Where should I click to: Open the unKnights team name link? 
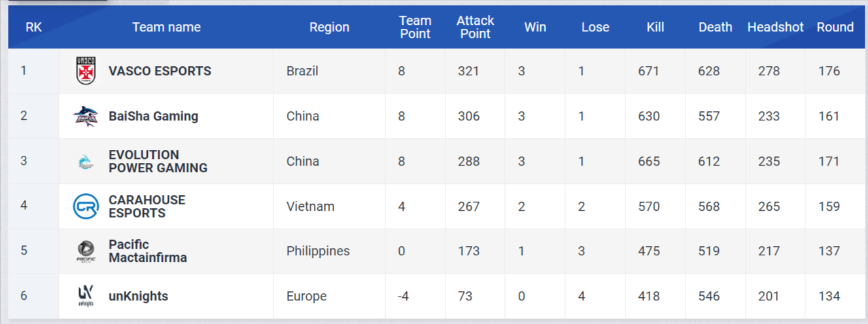point(138,297)
